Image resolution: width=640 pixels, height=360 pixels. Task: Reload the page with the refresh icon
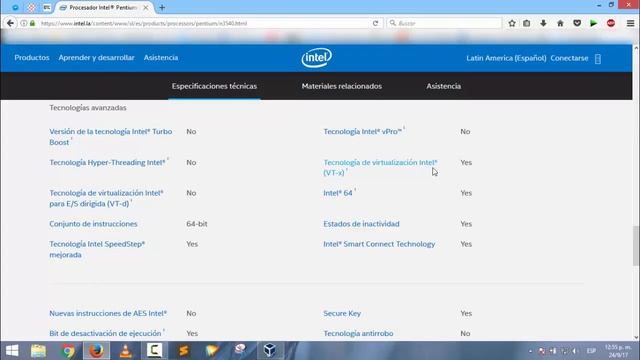[x=375, y=23]
